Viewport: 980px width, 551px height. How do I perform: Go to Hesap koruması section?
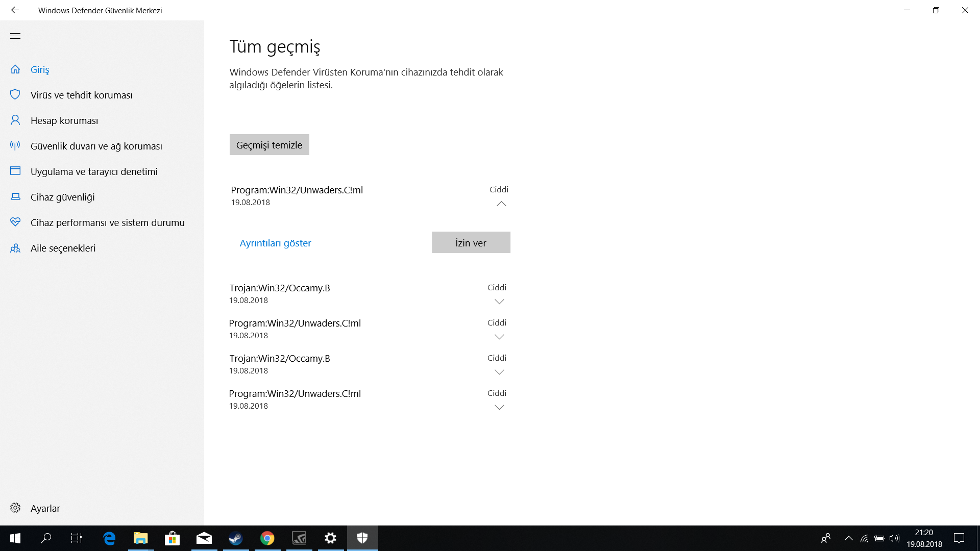click(x=64, y=120)
